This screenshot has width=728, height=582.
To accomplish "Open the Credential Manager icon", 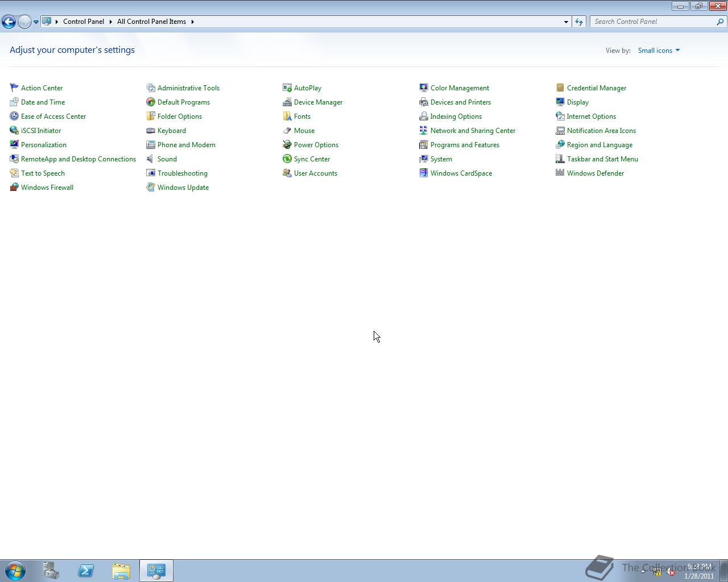I will (560, 88).
